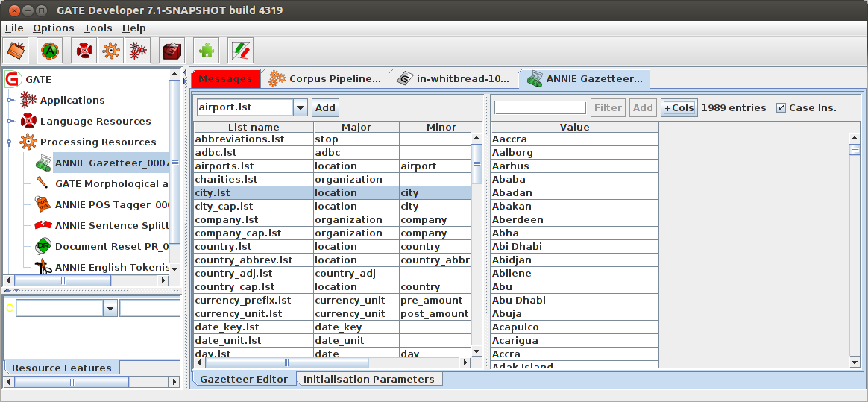Select the company.lst row
The width and height of the screenshot is (868, 402).
pos(332,220)
